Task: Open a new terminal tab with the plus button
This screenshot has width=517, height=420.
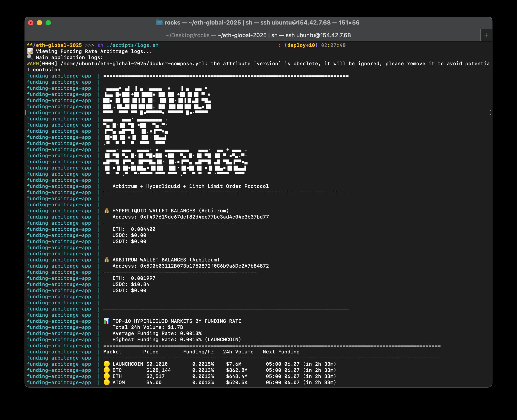Action: tap(486, 35)
